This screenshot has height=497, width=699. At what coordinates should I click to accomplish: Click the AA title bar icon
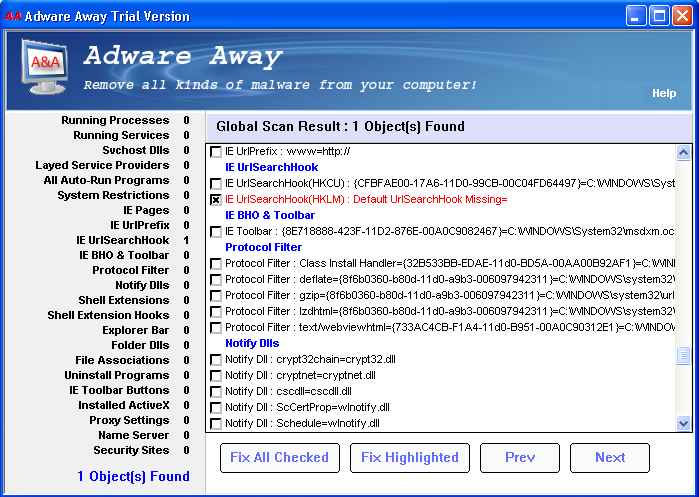click(x=13, y=16)
